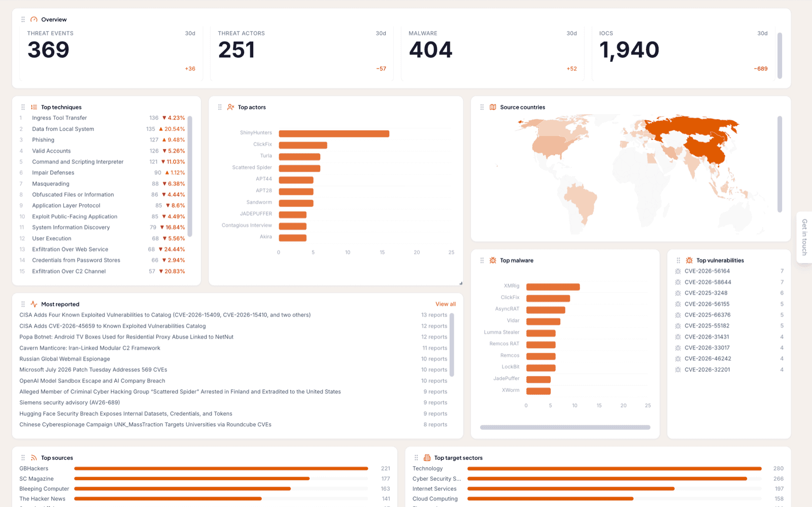Click the Most reported drag handle
This screenshot has height=507, width=812.
(x=23, y=304)
